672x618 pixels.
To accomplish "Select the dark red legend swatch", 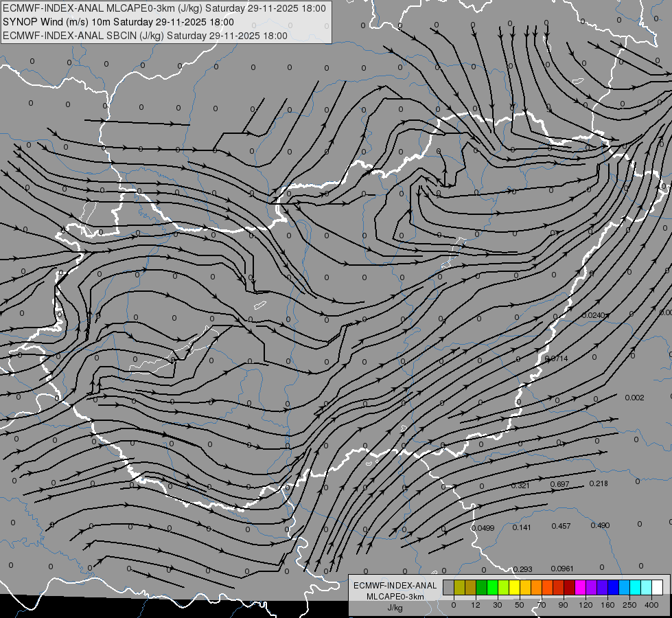I will click(x=570, y=587).
